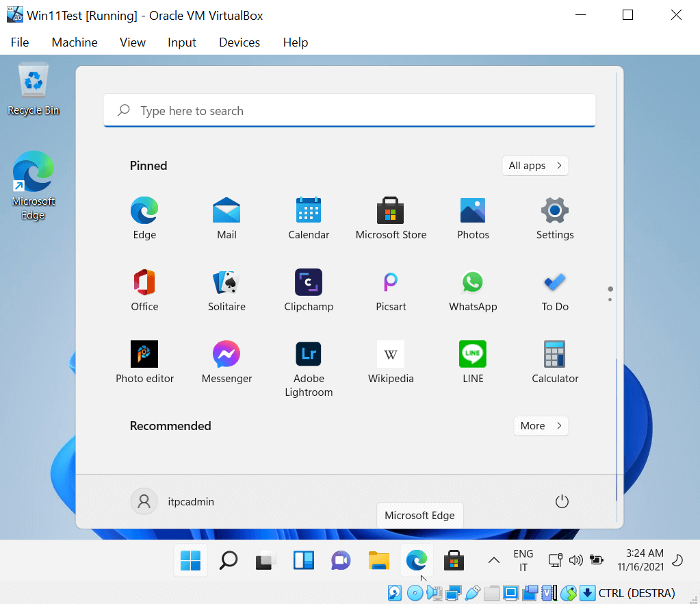
Task: Open the clock and date 3:24 AM
Action: (640, 560)
